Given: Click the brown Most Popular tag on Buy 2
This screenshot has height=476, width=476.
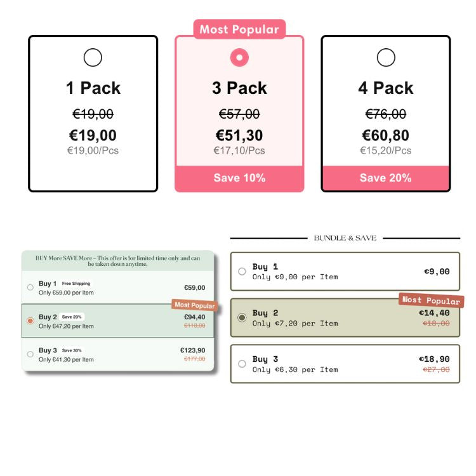Looking at the screenshot, I should pos(194,305).
